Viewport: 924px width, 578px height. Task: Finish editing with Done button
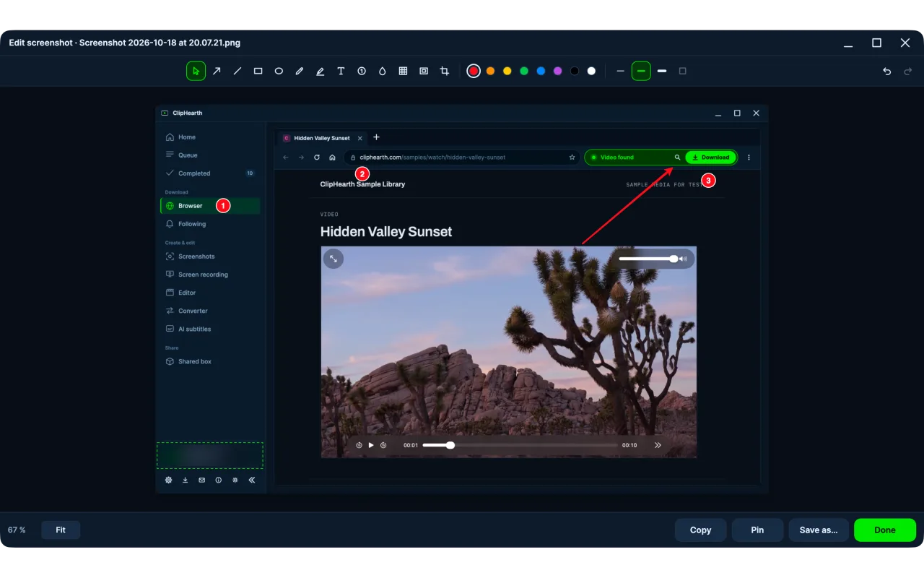885,530
